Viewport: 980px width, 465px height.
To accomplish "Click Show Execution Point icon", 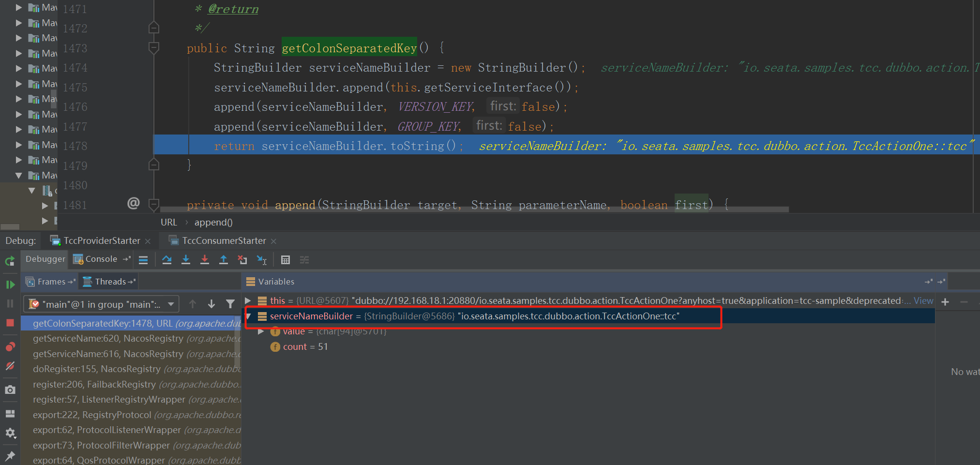I will tap(143, 260).
